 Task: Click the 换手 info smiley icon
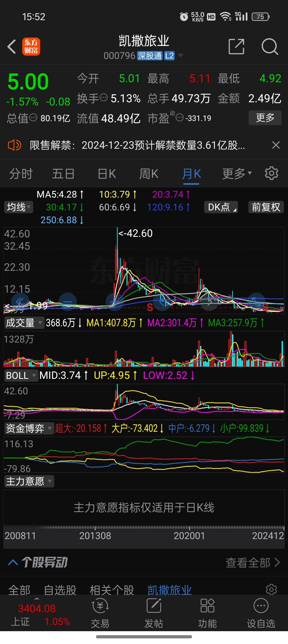tap(103, 97)
